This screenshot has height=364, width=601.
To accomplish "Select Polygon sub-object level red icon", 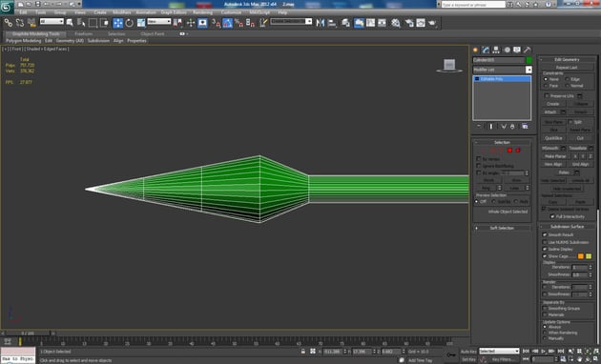I will click(509, 151).
